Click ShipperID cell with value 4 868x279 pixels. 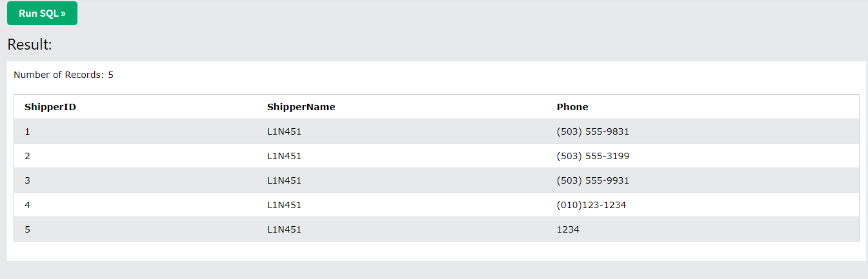[27, 205]
